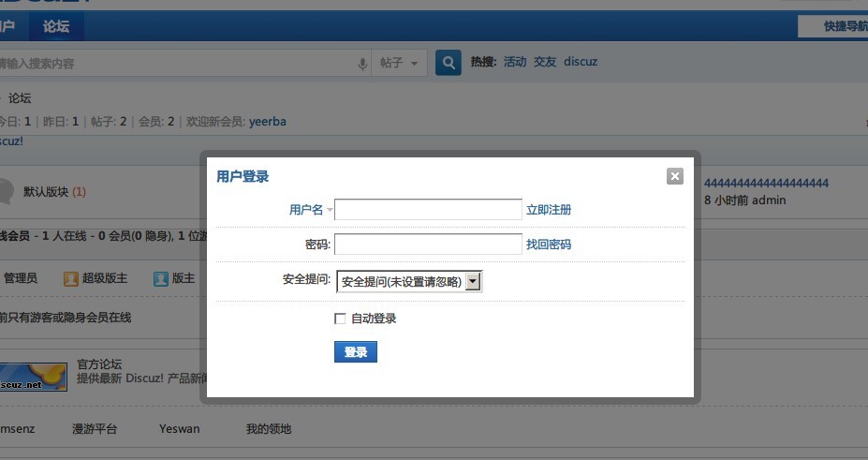
Task: Click the 论坛 breadcrumb link
Action: pyautogui.click(x=20, y=98)
